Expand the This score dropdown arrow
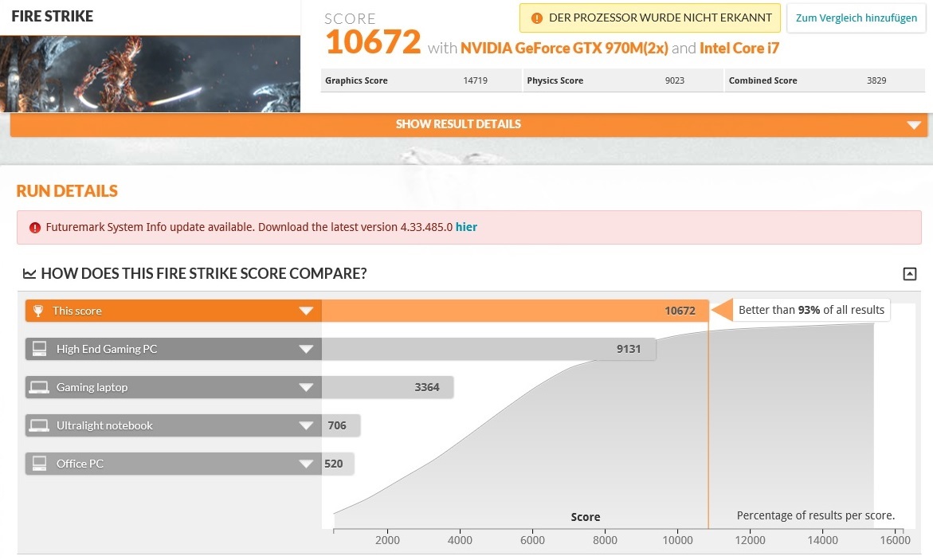 [306, 311]
